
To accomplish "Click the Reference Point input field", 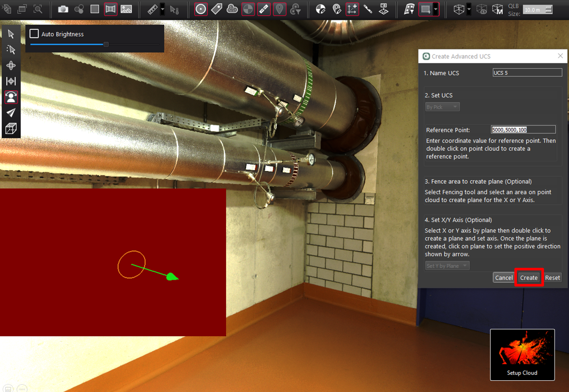I will tap(523, 130).
